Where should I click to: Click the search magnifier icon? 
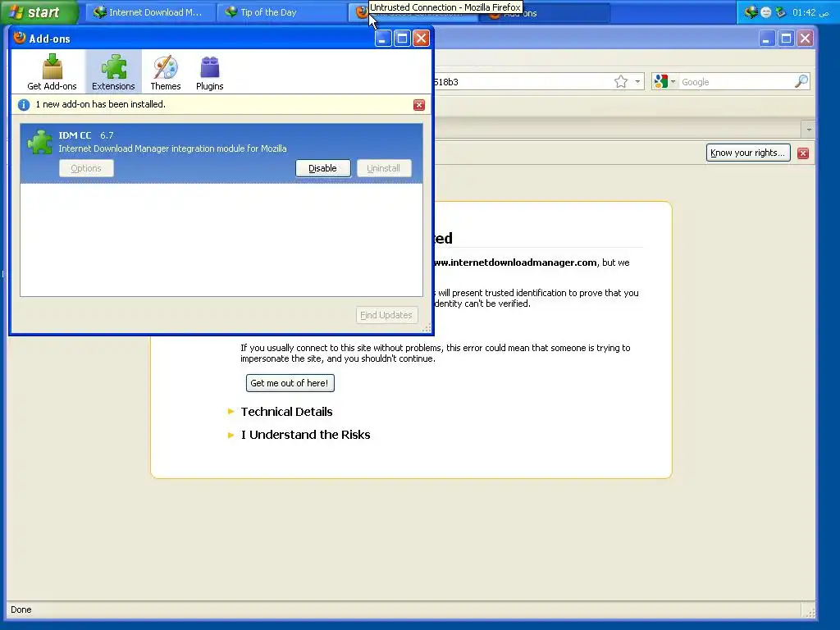pos(801,81)
